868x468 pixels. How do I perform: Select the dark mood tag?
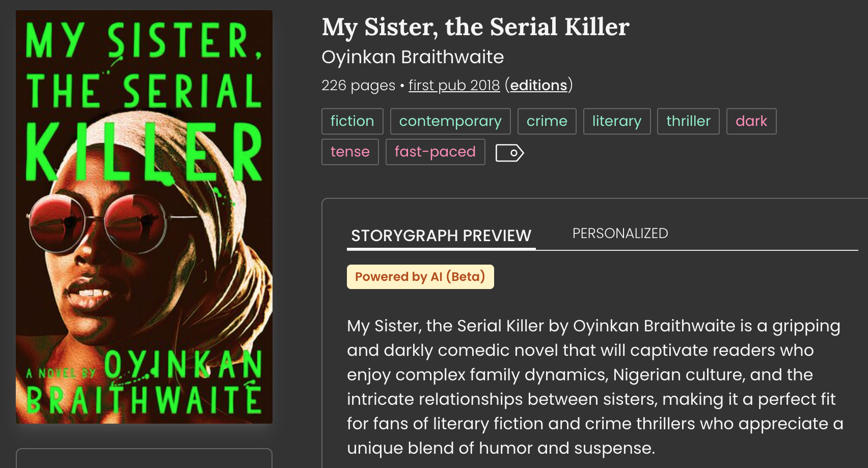[751, 121]
